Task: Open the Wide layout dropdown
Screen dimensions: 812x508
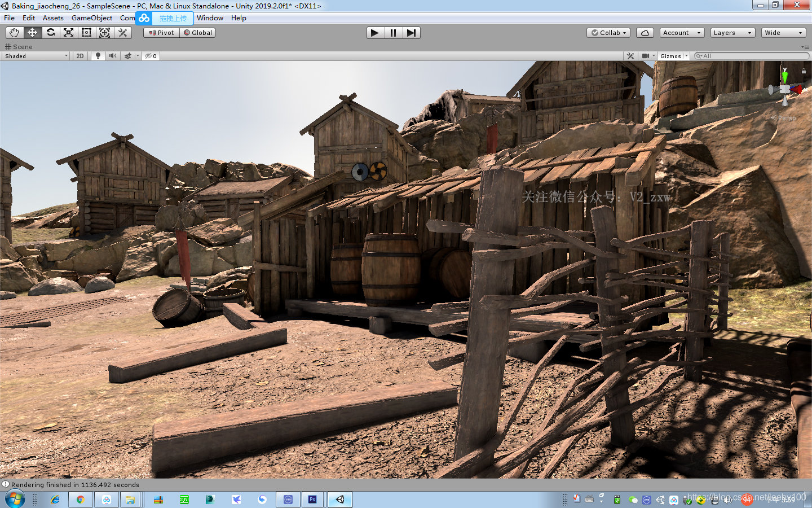Action: point(783,33)
